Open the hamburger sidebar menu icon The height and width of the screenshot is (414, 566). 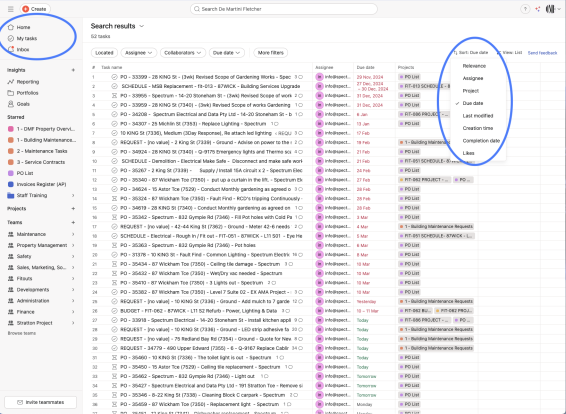coord(11,9)
